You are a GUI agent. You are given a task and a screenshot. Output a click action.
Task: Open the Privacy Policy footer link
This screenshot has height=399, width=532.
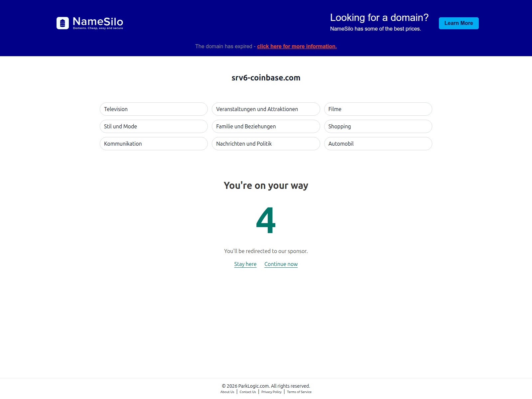tap(271, 392)
